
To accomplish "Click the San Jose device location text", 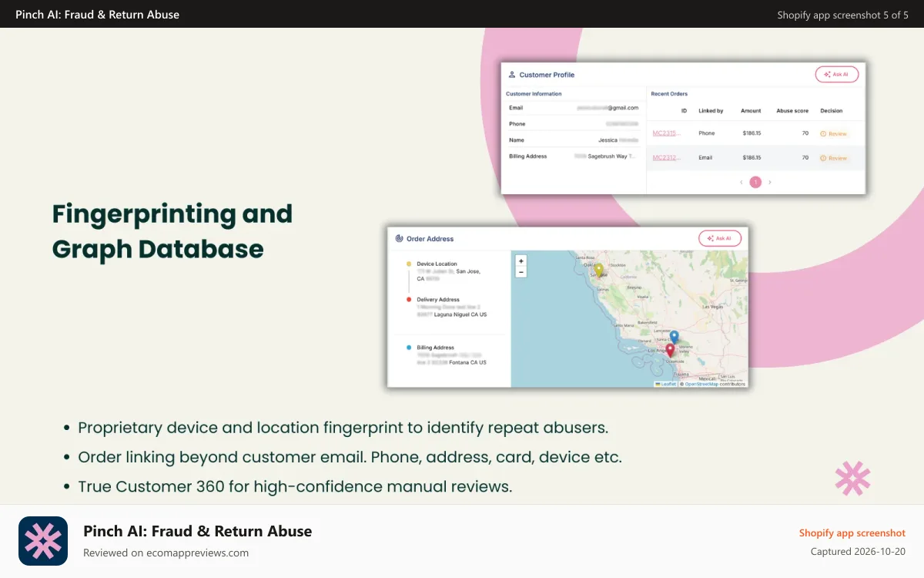I will [x=468, y=271].
